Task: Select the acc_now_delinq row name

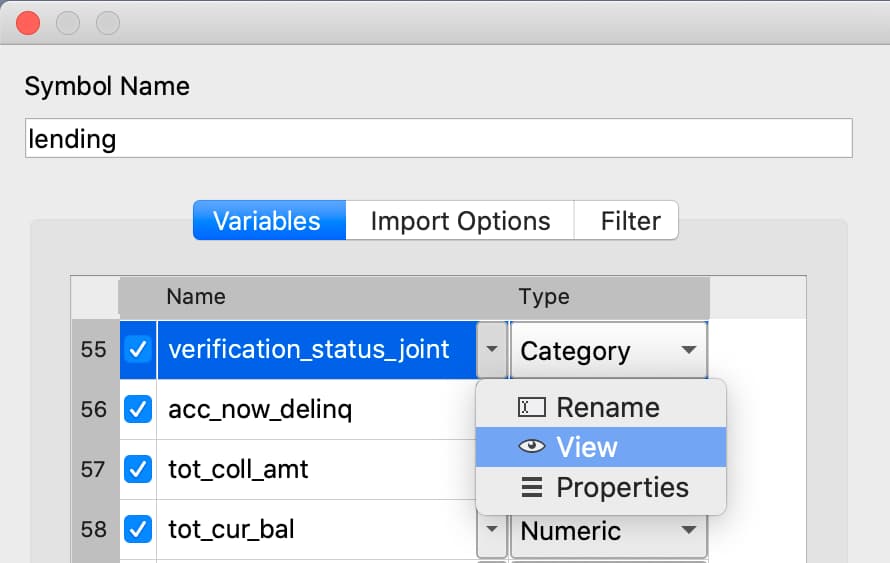Action: point(260,409)
